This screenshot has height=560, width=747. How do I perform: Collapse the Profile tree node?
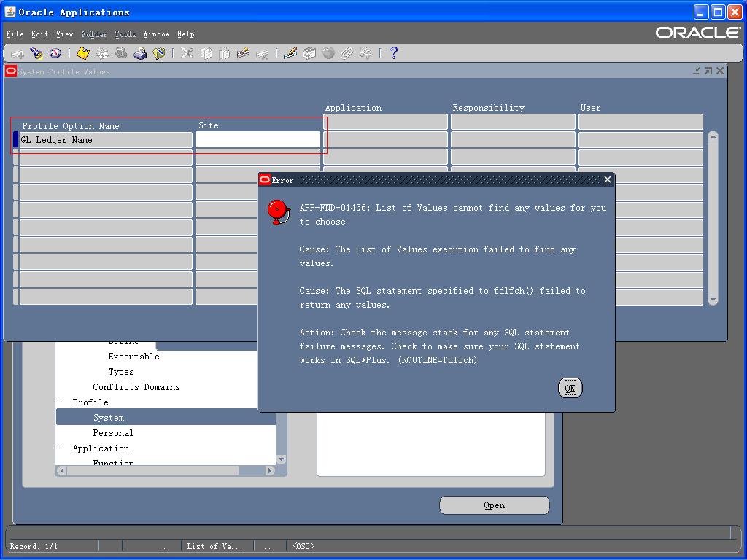pos(61,402)
